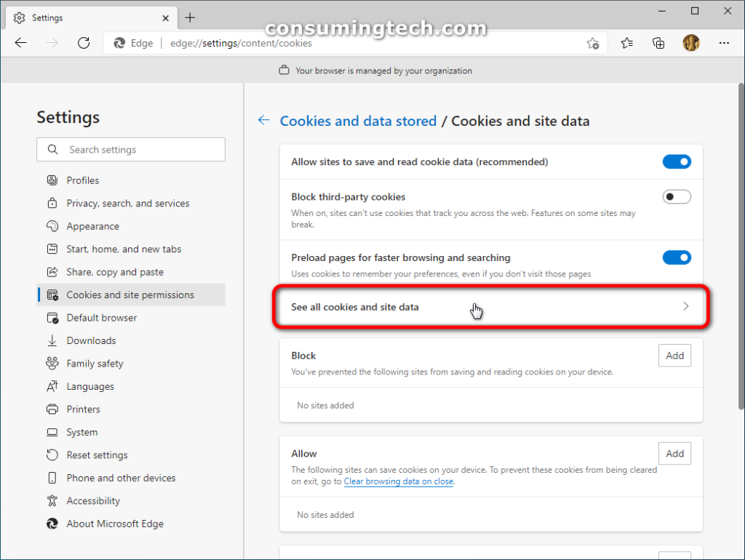Click the Languages icon in sidebar
The height and width of the screenshot is (560, 745).
(x=52, y=386)
